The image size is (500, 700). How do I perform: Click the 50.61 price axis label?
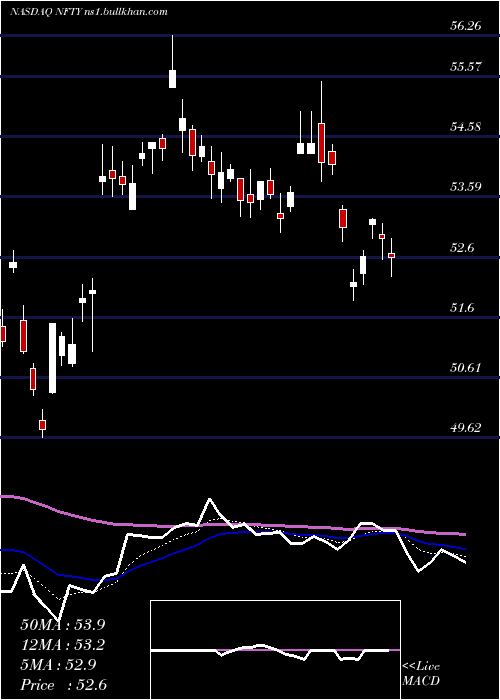coord(466,368)
